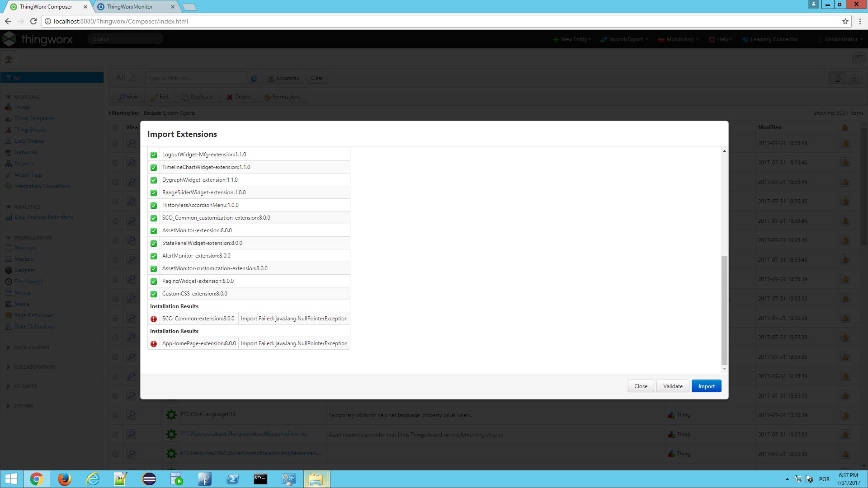Screen dimensions: 868x488
Task: Tick the checkbox for the PTC.Core.LanguageUtil row
Action: 115,415
